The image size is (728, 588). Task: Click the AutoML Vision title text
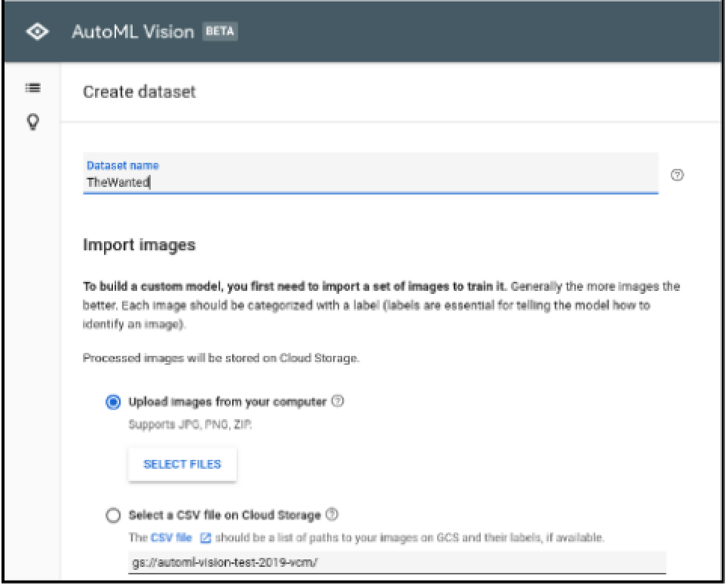133,32
